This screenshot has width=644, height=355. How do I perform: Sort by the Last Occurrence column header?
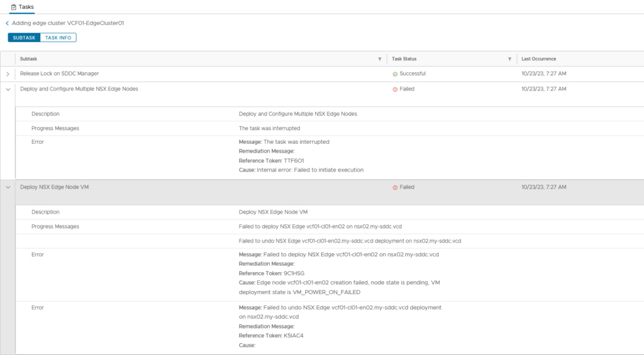point(538,59)
